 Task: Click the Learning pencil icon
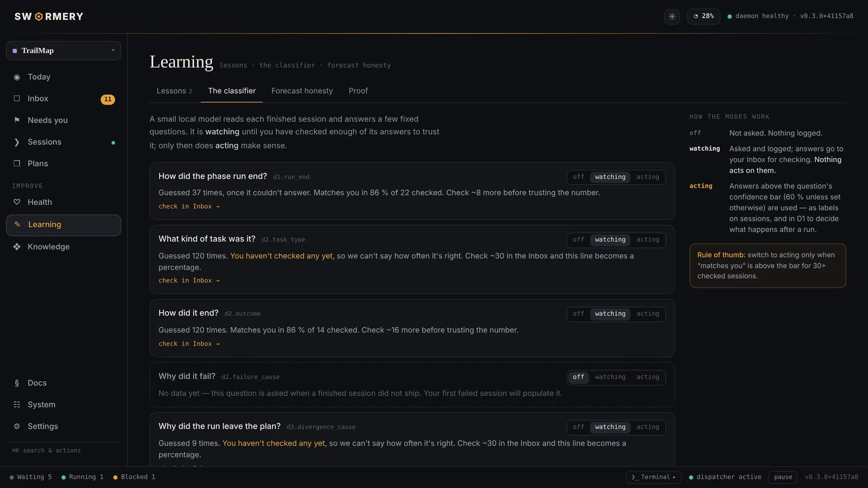(17, 224)
